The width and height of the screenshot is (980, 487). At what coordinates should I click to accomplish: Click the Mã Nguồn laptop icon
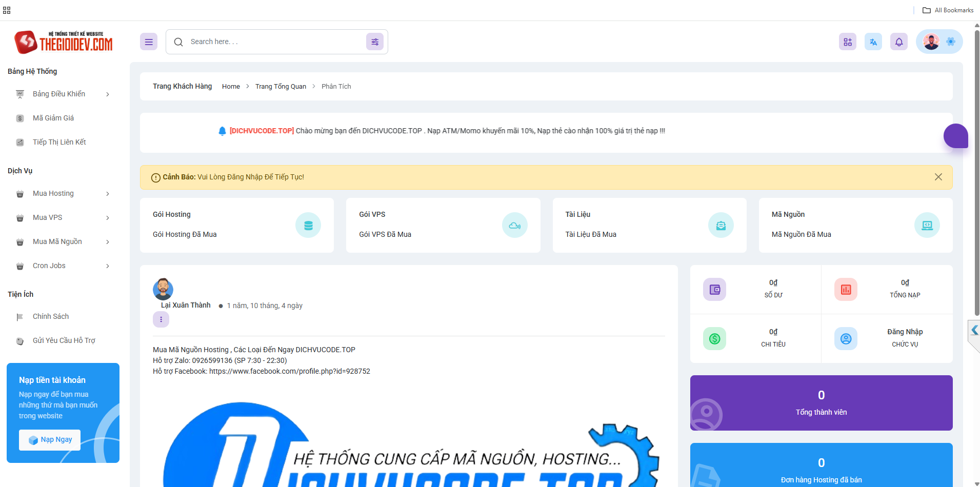click(927, 226)
